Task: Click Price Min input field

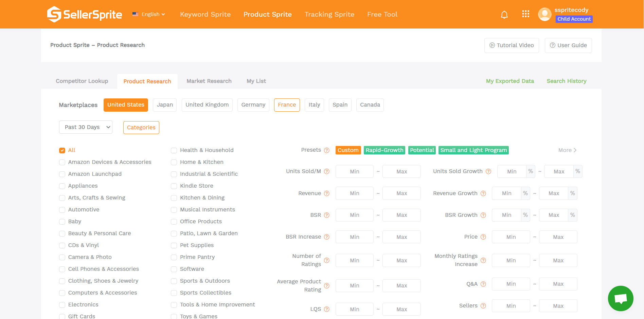Action: [x=511, y=237]
